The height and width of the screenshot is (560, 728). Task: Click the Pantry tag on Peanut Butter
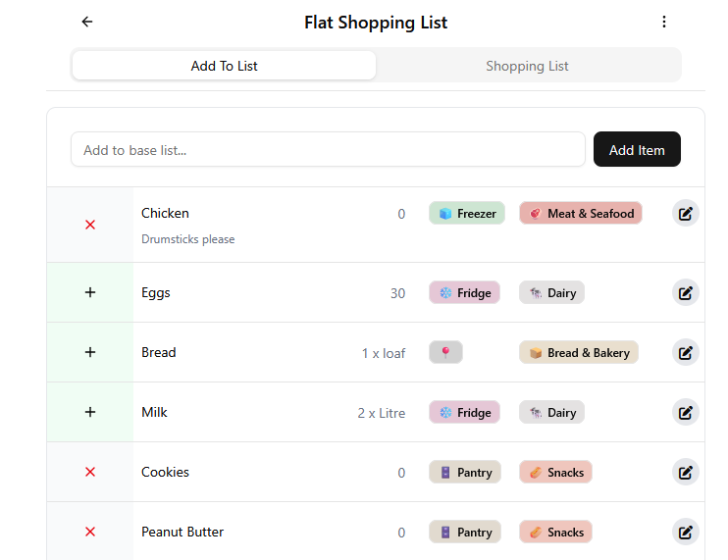[x=465, y=533]
